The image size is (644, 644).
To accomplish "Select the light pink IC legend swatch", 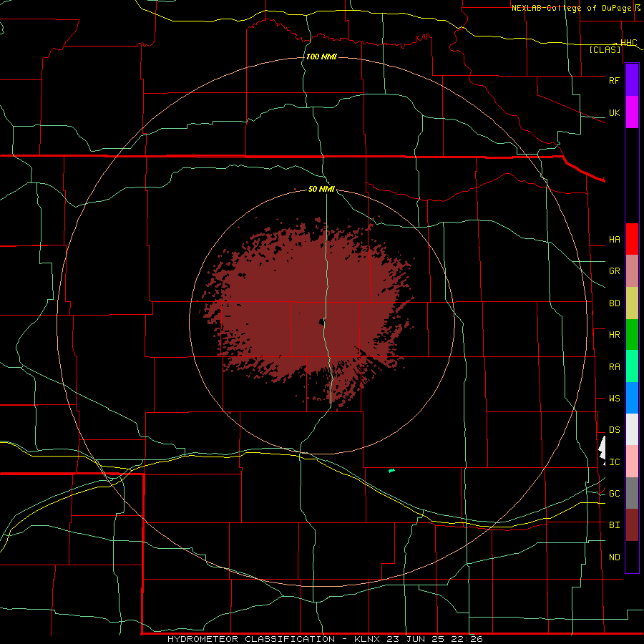I will click(x=632, y=462).
